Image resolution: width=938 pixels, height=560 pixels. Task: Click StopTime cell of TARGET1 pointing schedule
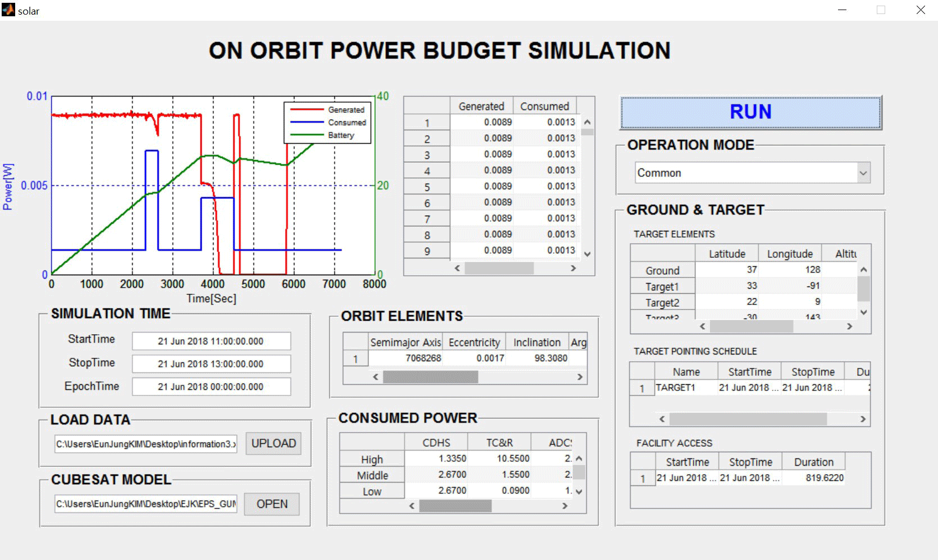tap(813, 388)
